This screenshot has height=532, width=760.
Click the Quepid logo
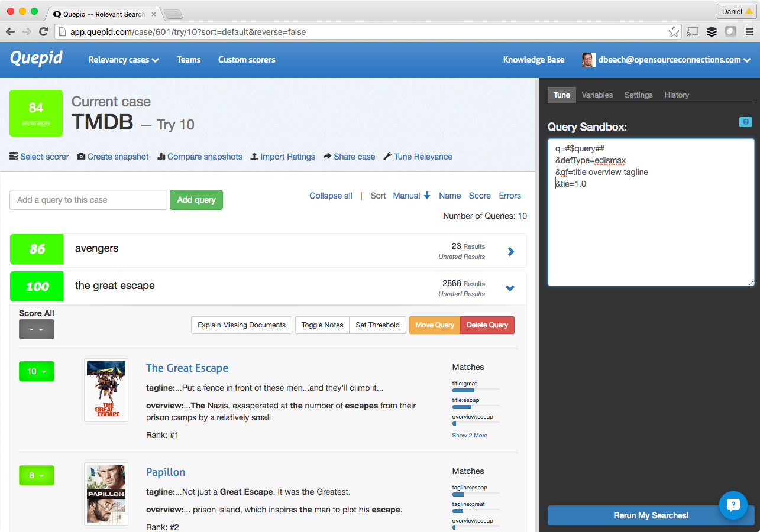[x=37, y=59]
